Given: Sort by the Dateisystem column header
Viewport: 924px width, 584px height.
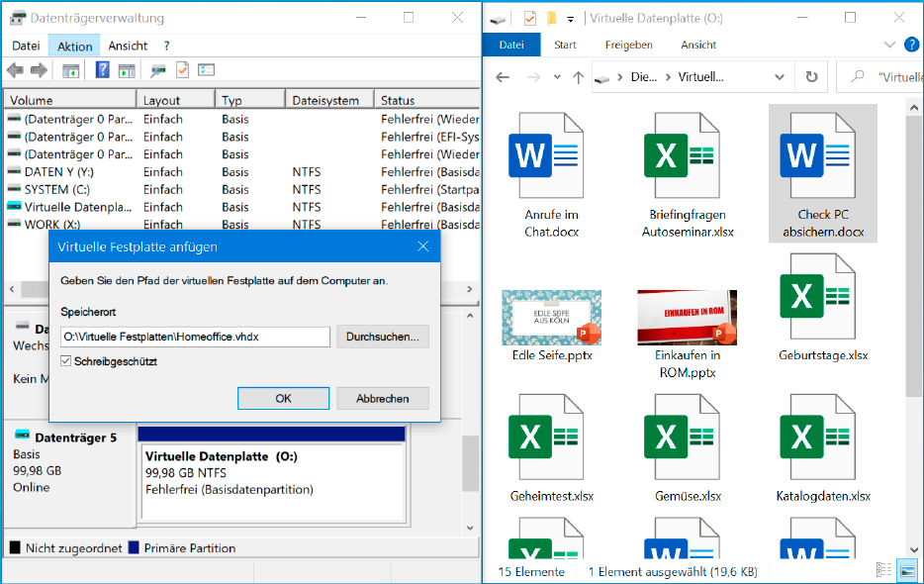Looking at the screenshot, I should (329, 100).
